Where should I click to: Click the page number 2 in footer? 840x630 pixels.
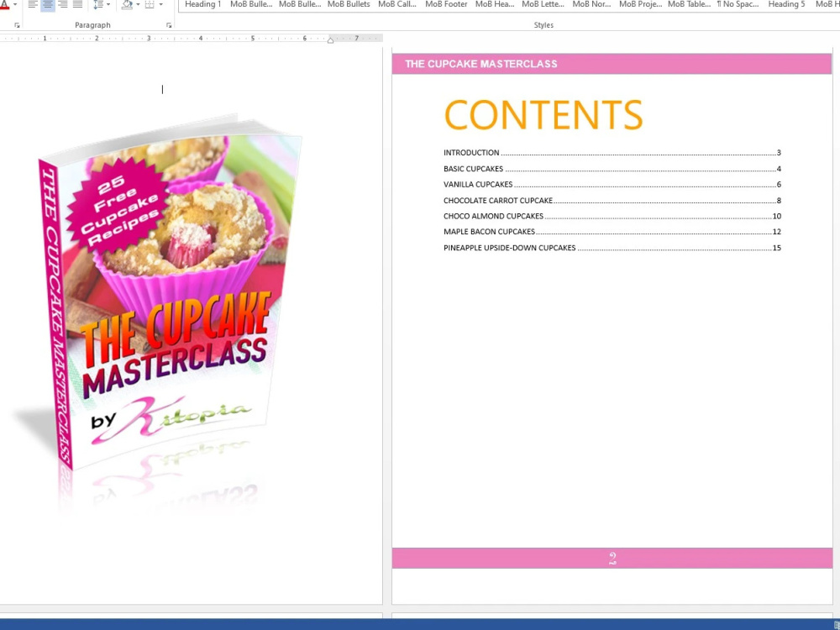[612, 559]
